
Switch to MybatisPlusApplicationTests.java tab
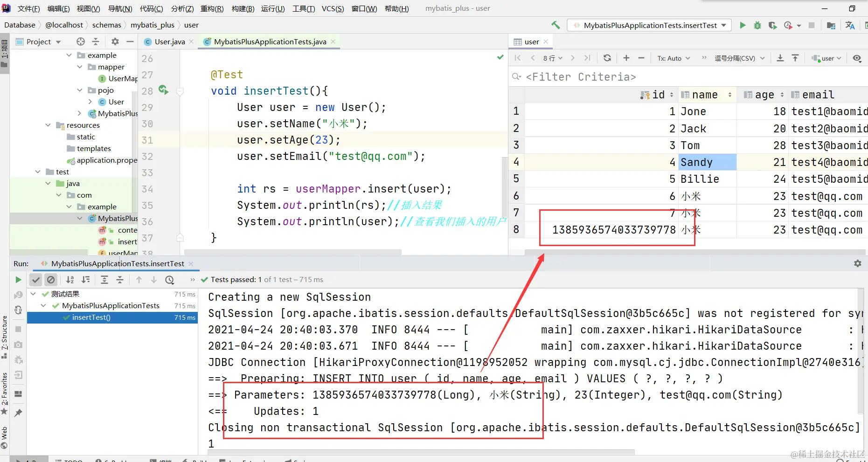pyautogui.click(x=270, y=41)
